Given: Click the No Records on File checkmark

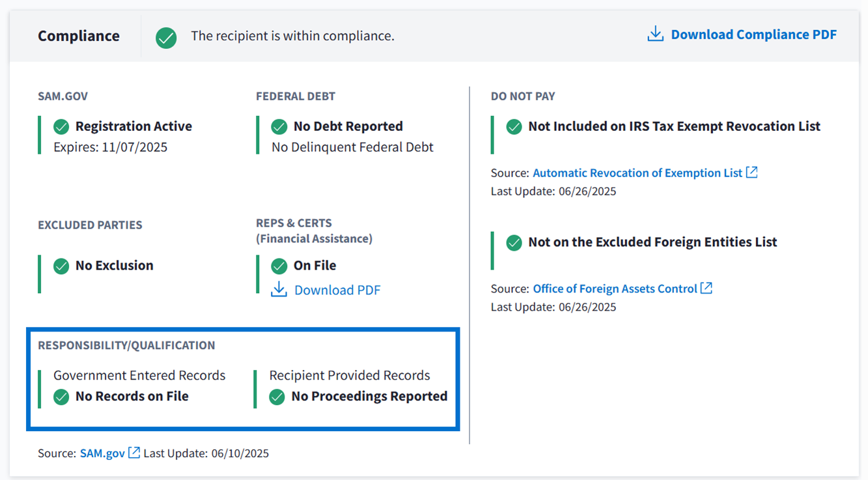Looking at the screenshot, I should click(61, 397).
